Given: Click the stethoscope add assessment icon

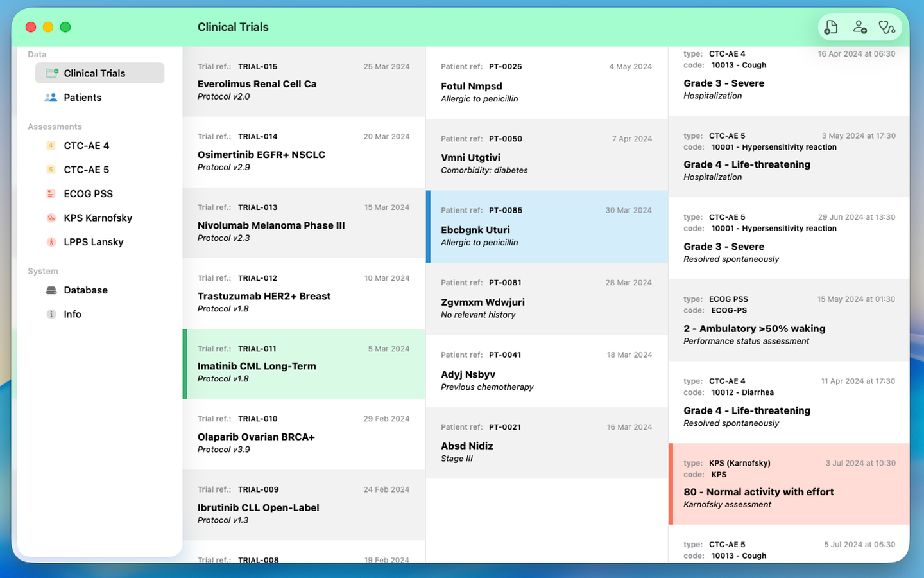Looking at the screenshot, I should pos(887,27).
